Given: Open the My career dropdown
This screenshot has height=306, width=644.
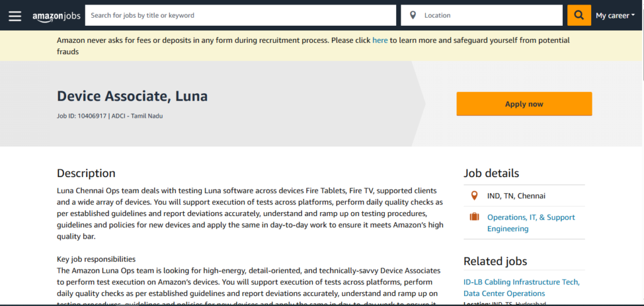Looking at the screenshot, I should click(615, 16).
